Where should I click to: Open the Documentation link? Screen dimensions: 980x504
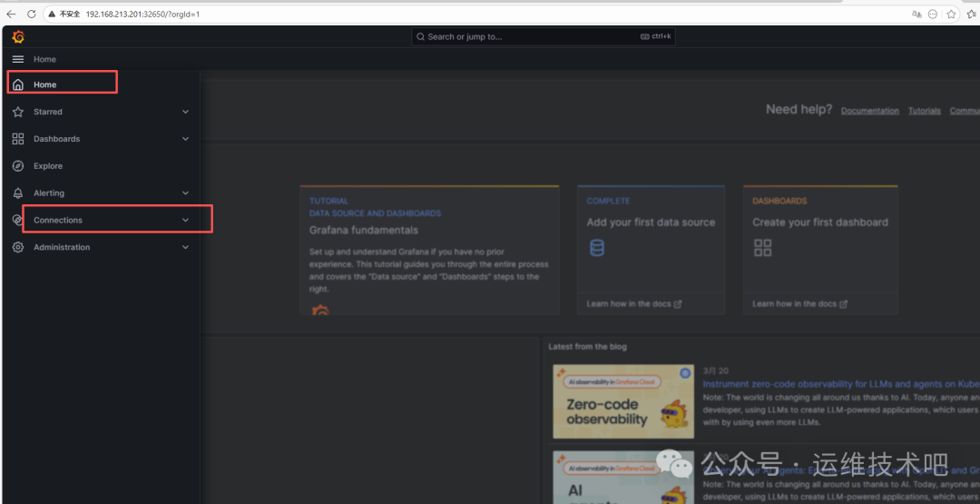coord(870,111)
